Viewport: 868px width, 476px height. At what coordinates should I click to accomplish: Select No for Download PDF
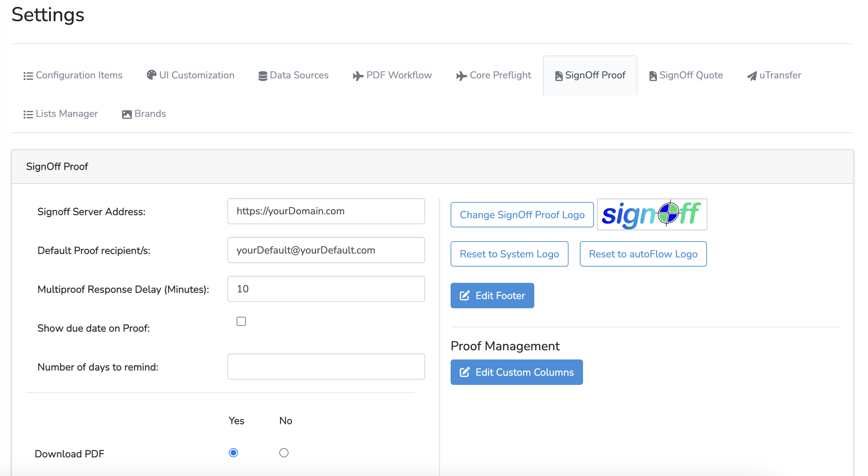tap(284, 453)
